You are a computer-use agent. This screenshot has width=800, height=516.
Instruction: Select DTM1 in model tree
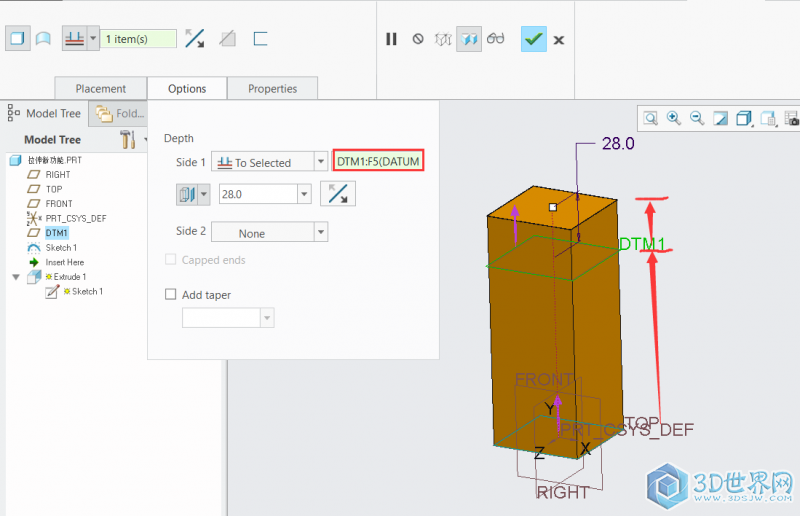[x=47, y=233]
